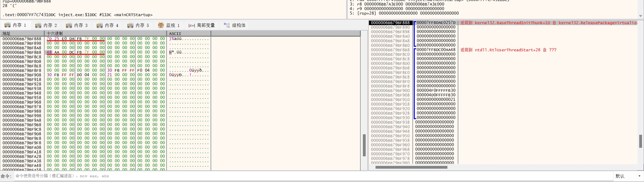Select highlighted stack address 0000006BB79BF888
The width and height of the screenshot is (644, 182).
[390, 23]
